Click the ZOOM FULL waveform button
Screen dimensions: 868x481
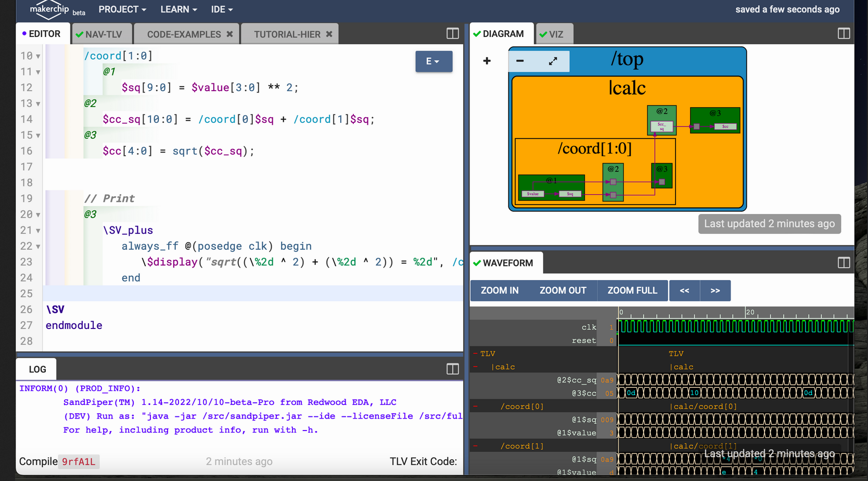tap(632, 290)
